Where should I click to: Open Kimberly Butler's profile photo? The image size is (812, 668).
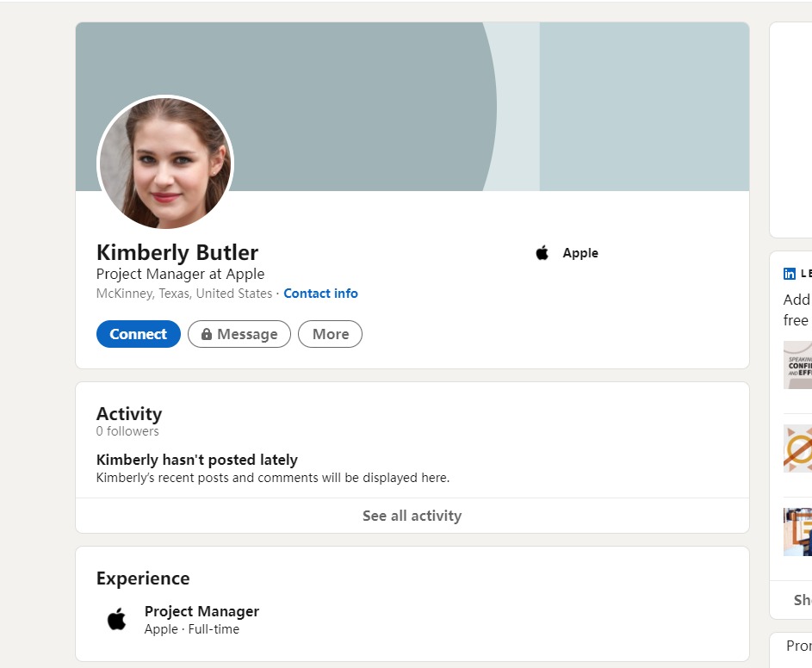(x=165, y=163)
